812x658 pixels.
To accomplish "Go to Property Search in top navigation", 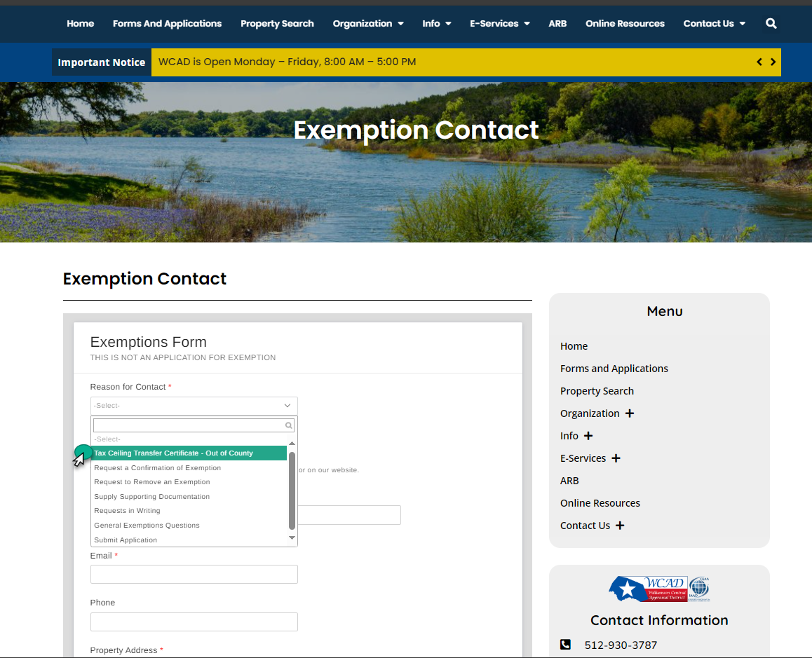I will pos(277,24).
